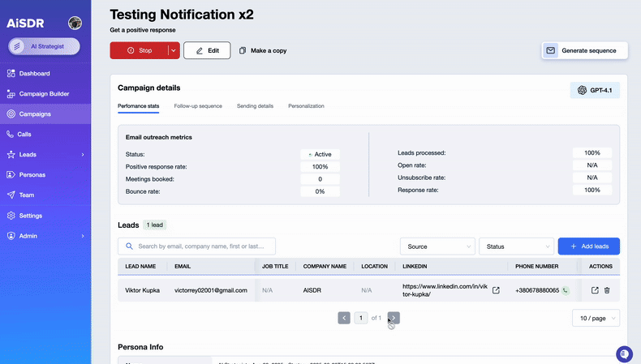Expand the Stop button dropdown arrow
641x364 pixels.
click(173, 50)
